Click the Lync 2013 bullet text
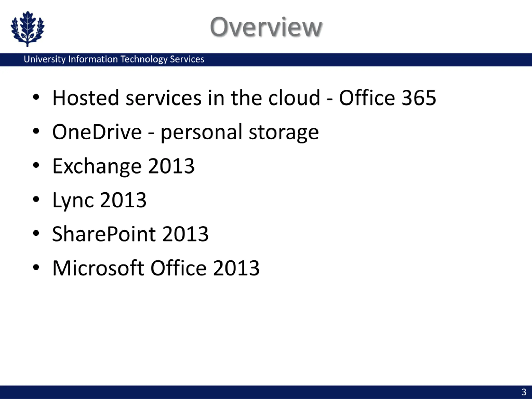532x399 pixels. point(99,200)
